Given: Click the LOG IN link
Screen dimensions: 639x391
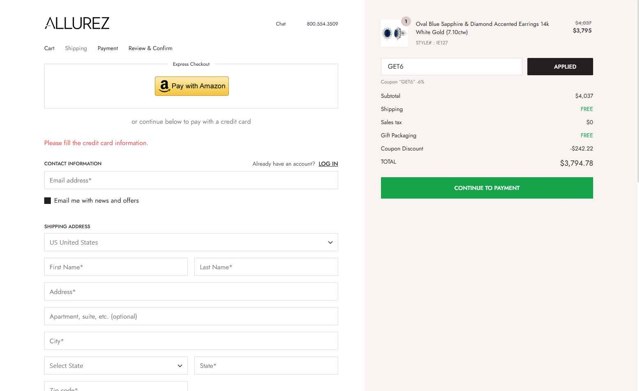Looking at the screenshot, I should tap(328, 164).
